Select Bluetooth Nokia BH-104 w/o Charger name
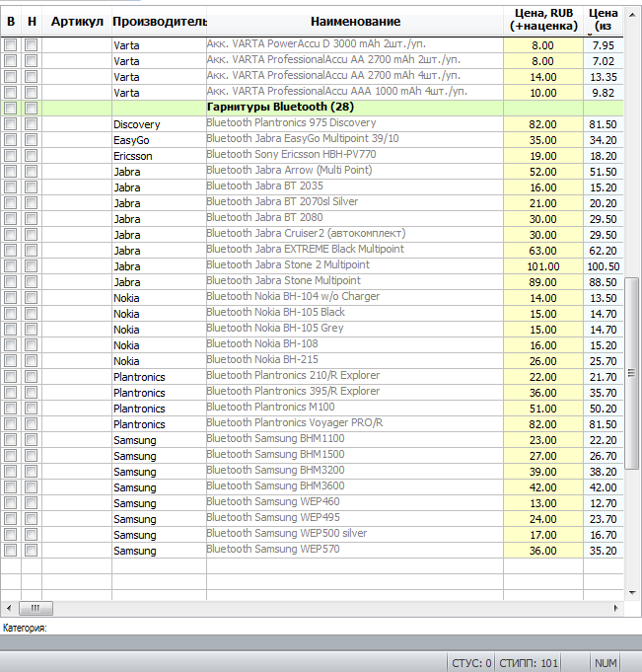 tap(293, 297)
